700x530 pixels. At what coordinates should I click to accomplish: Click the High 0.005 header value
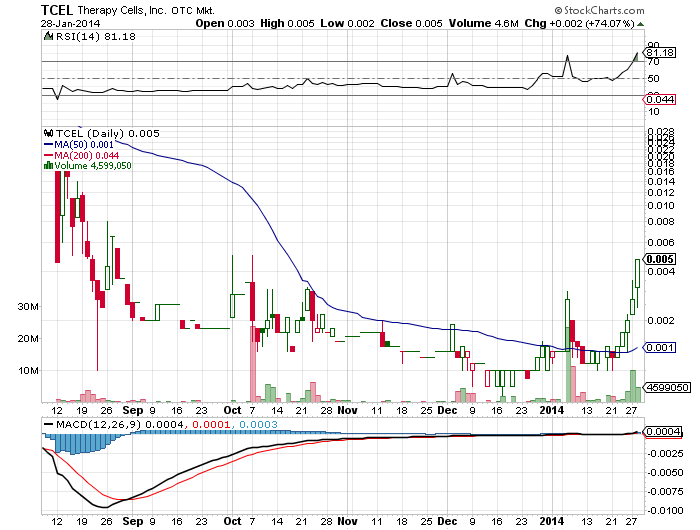click(x=288, y=24)
